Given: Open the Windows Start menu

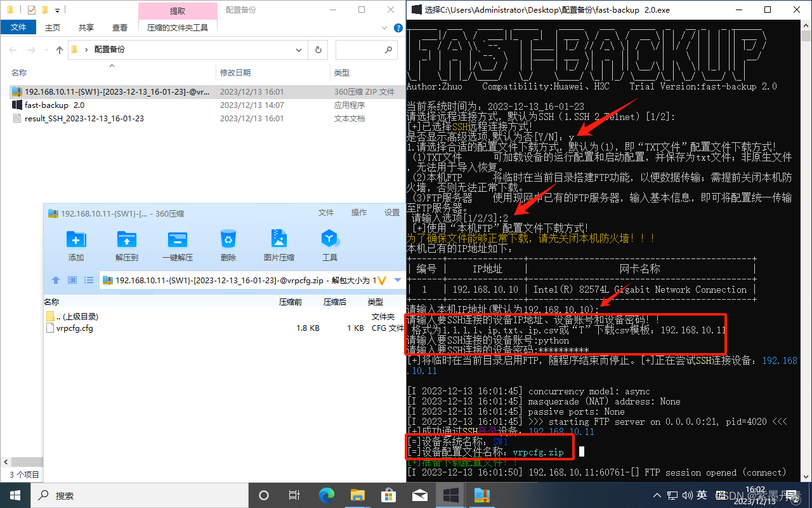Looking at the screenshot, I should click(x=15, y=495).
